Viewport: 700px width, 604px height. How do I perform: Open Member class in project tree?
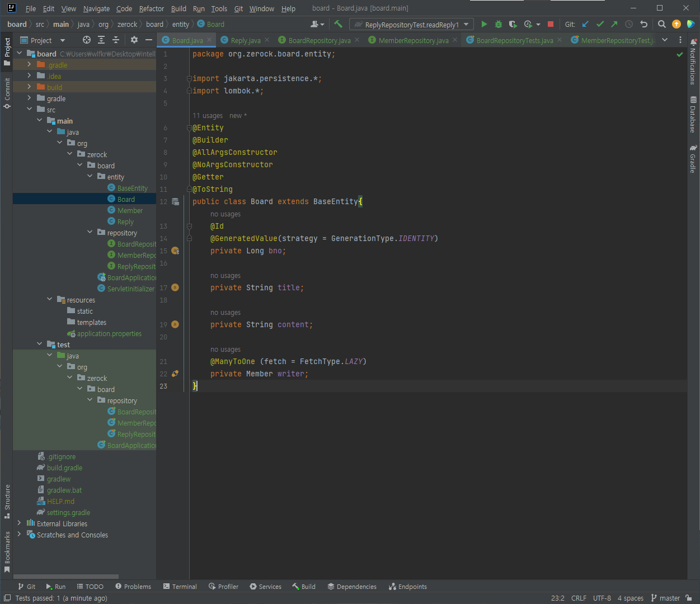point(130,210)
